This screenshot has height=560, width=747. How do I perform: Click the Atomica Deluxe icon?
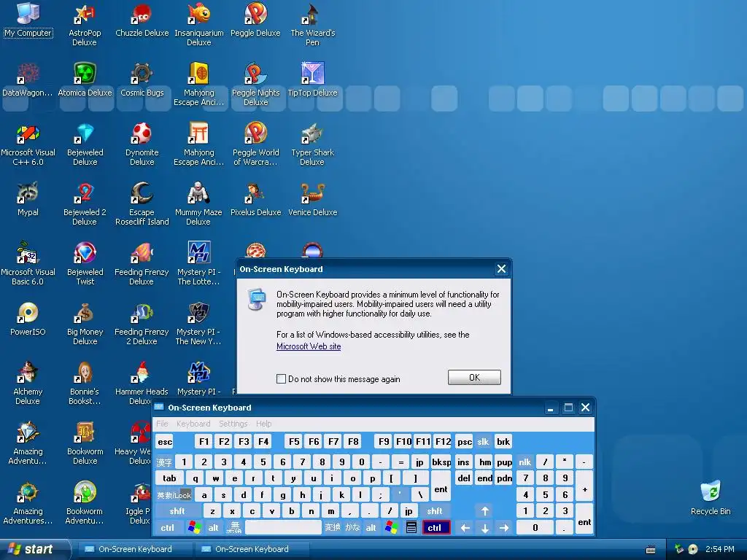85,79
